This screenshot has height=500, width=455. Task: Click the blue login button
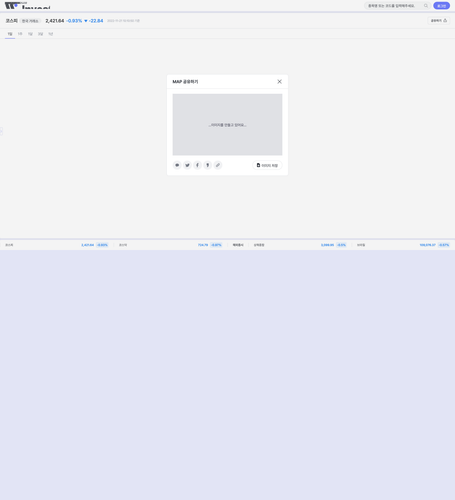[x=441, y=6]
